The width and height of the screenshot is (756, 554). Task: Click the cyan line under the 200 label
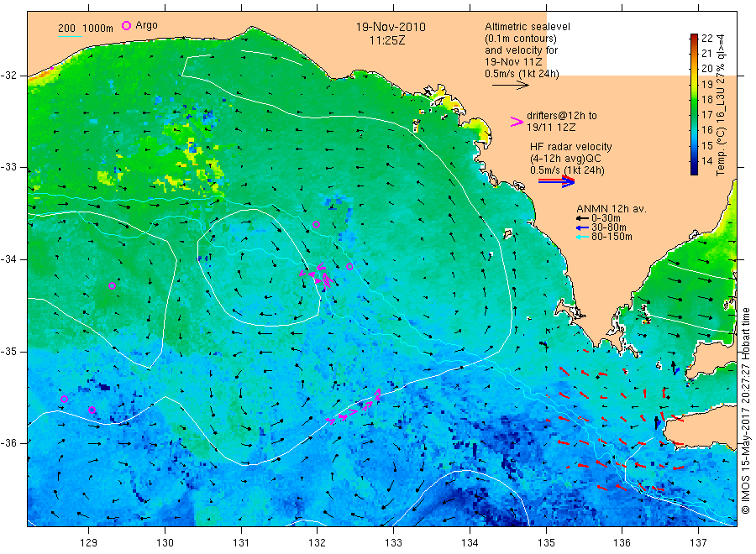[x=70, y=36]
